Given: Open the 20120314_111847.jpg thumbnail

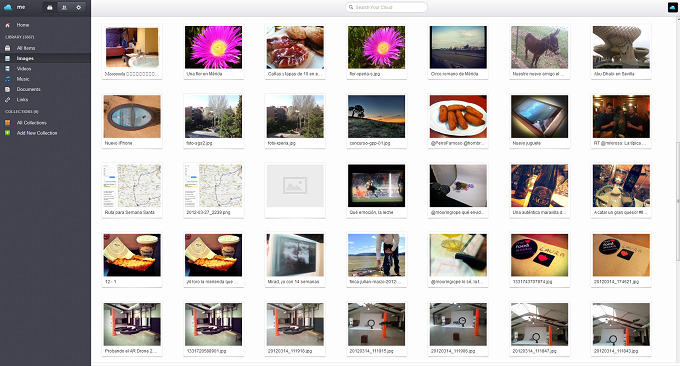Looking at the screenshot, I should (539, 324).
